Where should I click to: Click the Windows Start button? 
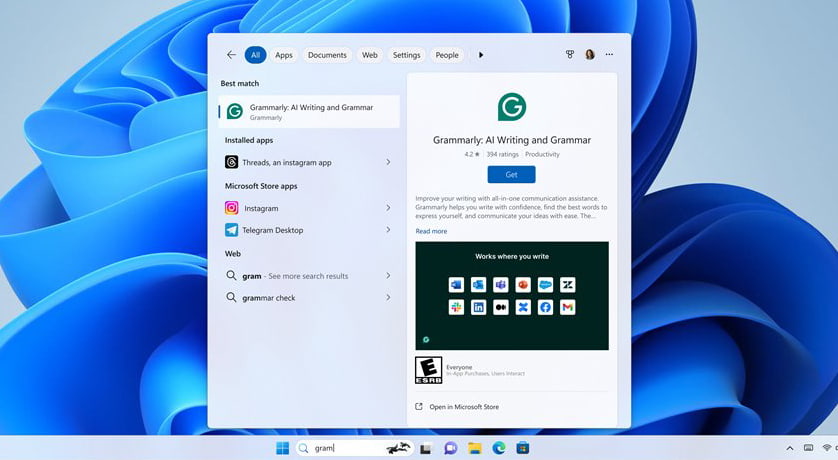pos(282,448)
